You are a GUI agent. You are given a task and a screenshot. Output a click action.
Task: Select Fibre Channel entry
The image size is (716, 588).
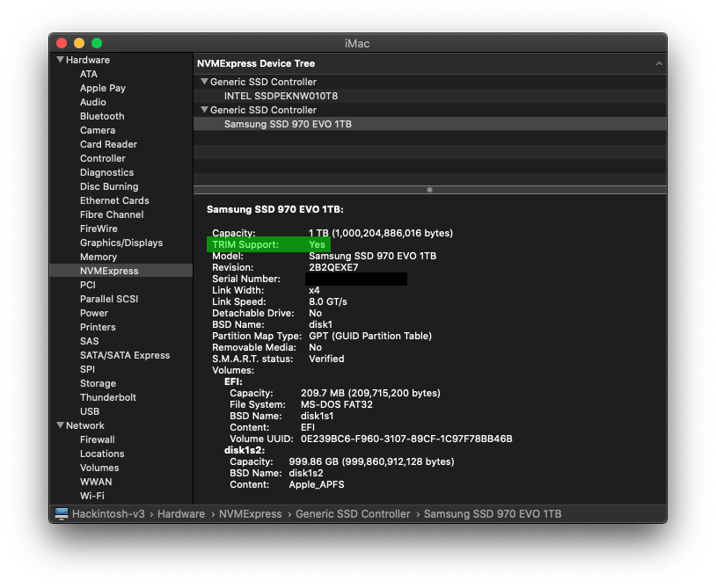point(112,214)
